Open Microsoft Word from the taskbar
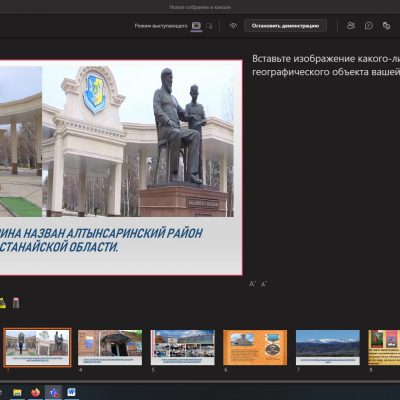This screenshot has height=400, width=400. (x=71, y=392)
